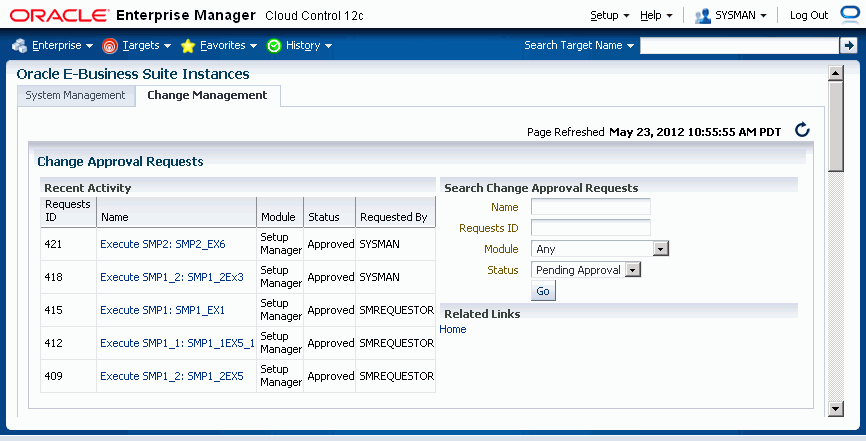The image size is (866, 441).
Task: Click SMREQUESTOR in row 415
Action: pyautogui.click(x=397, y=310)
